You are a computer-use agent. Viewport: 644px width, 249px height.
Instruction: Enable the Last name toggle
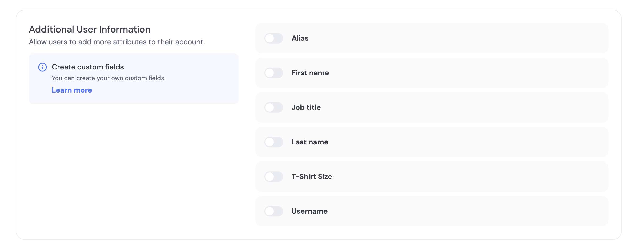(x=273, y=142)
